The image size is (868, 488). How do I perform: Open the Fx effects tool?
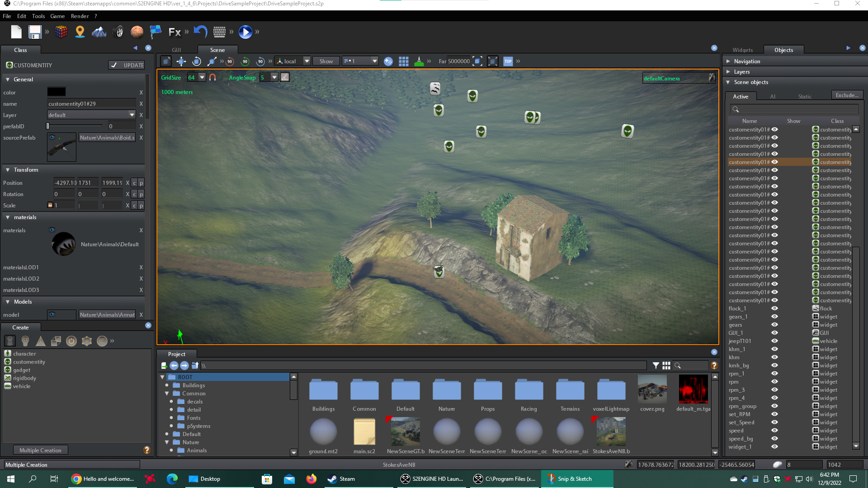175,32
